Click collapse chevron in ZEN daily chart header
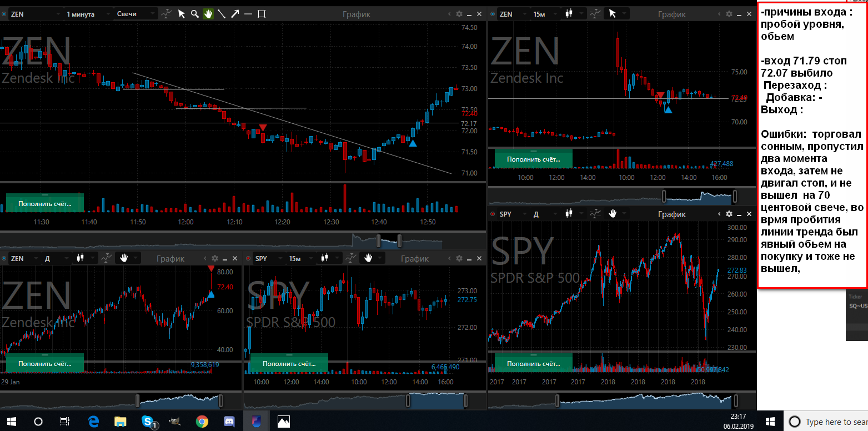 click(x=205, y=258)
